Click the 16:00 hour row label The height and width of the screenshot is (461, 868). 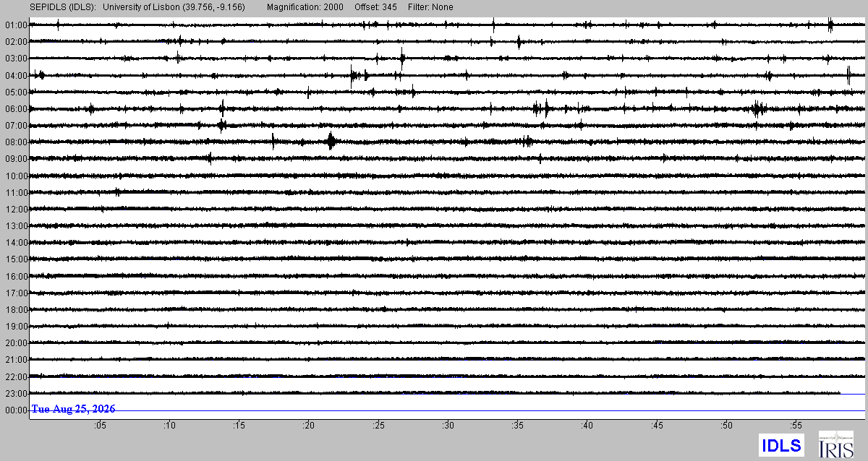(16, 277)
